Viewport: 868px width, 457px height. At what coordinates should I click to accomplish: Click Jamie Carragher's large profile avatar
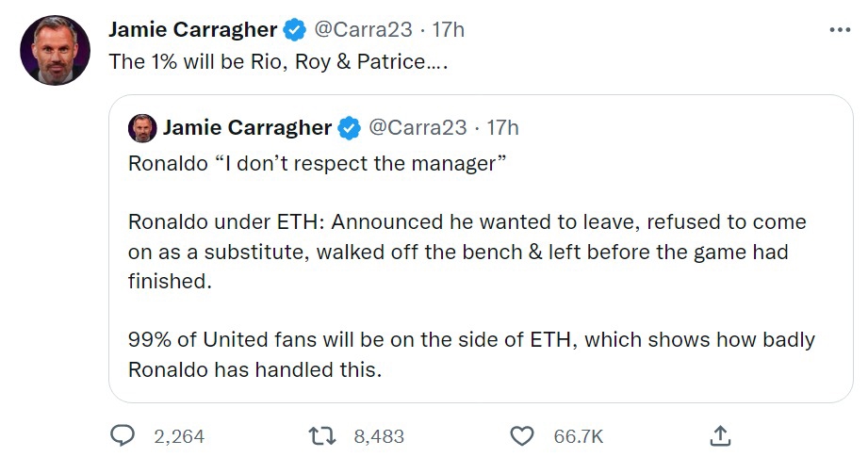coord(55,50)
